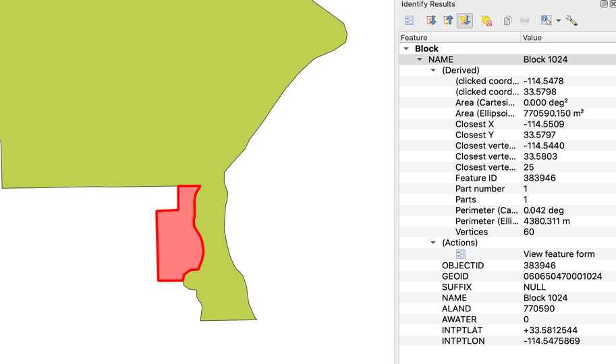Click the View feature form action
This screenshot has width=616, height=364.
pos(559,254)
